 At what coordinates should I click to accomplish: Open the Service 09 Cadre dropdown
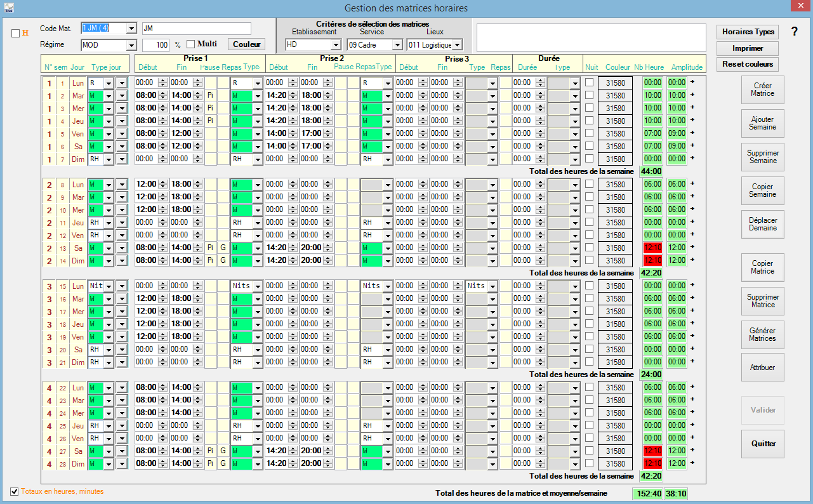(x=397, y=45)
